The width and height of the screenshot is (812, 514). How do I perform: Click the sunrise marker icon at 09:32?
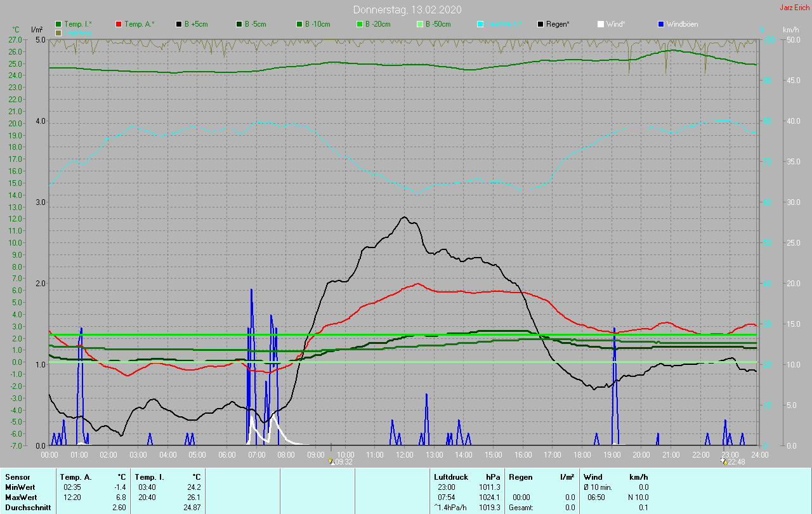point(331,462)
